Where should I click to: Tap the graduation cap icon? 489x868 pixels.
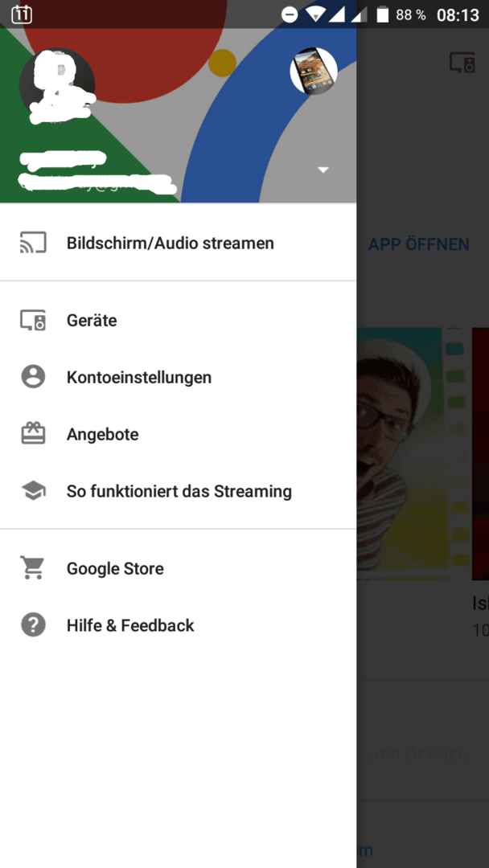tap(33, 491)
